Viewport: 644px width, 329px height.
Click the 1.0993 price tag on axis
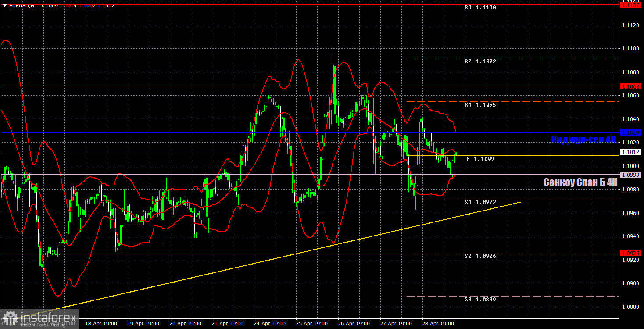631,175
